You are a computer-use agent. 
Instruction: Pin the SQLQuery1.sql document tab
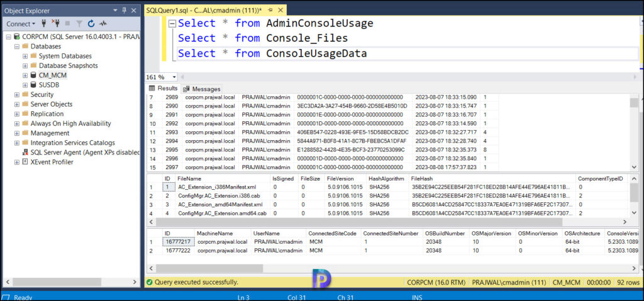click(x=270, y=9)
